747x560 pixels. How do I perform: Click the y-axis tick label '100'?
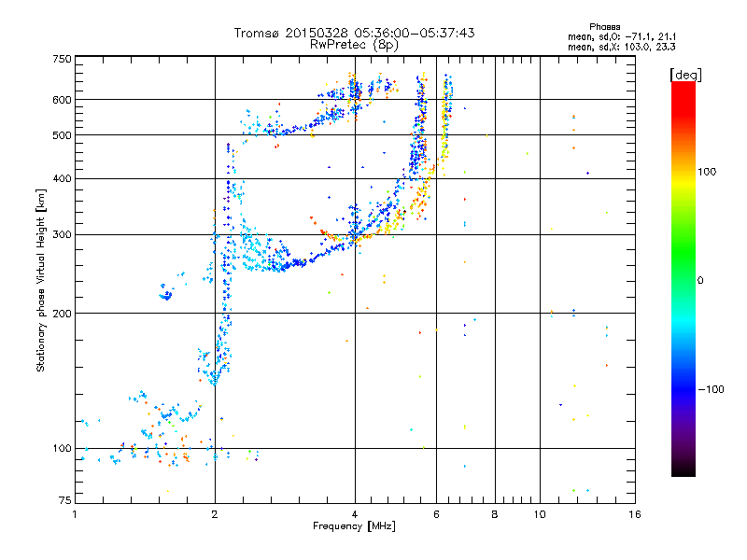click(x=62, y=449)
